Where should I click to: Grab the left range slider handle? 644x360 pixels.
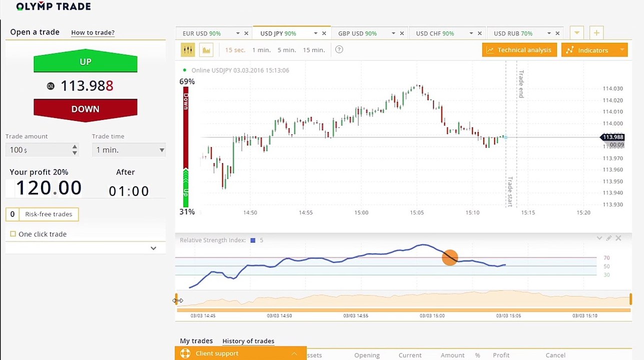click(176, 299)
